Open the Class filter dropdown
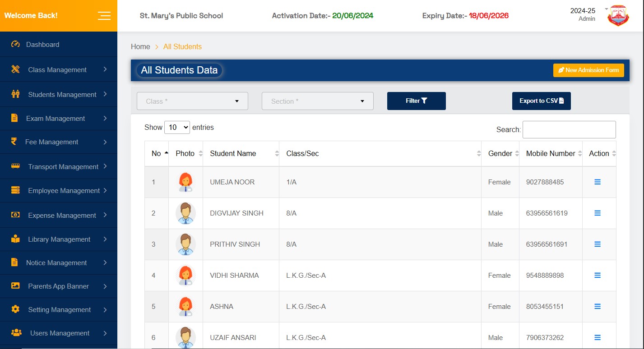Image resolution: width=644 pixels, height=349 pixels. coord(192,101)
